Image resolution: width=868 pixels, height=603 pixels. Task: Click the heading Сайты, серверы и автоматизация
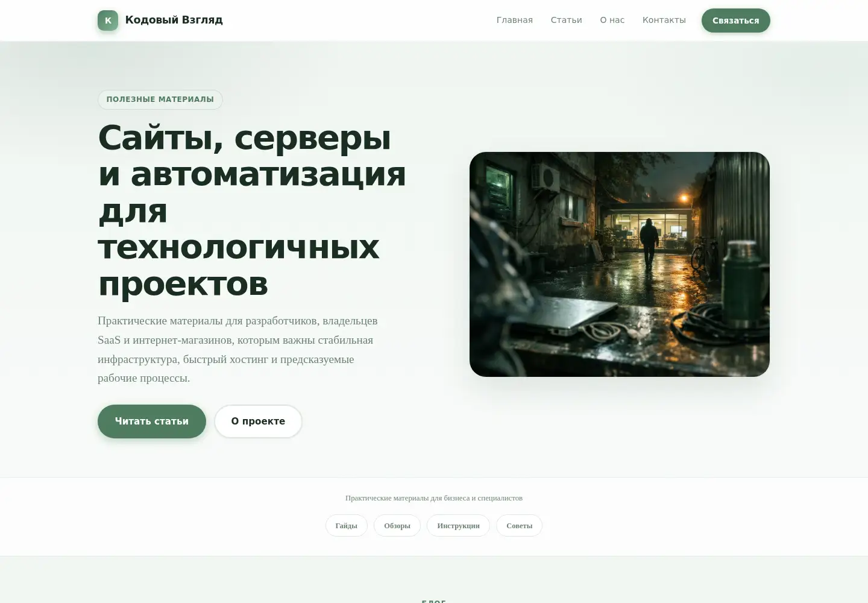click(252, 210)
